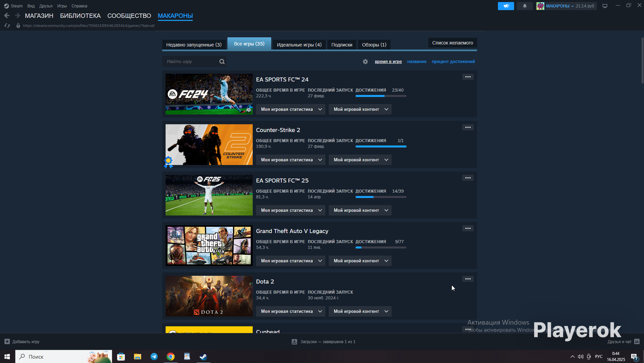The width and height of the screenshot is (644, 363).
Task: Switch to Big Picture display icon
Action: [605, 6]
